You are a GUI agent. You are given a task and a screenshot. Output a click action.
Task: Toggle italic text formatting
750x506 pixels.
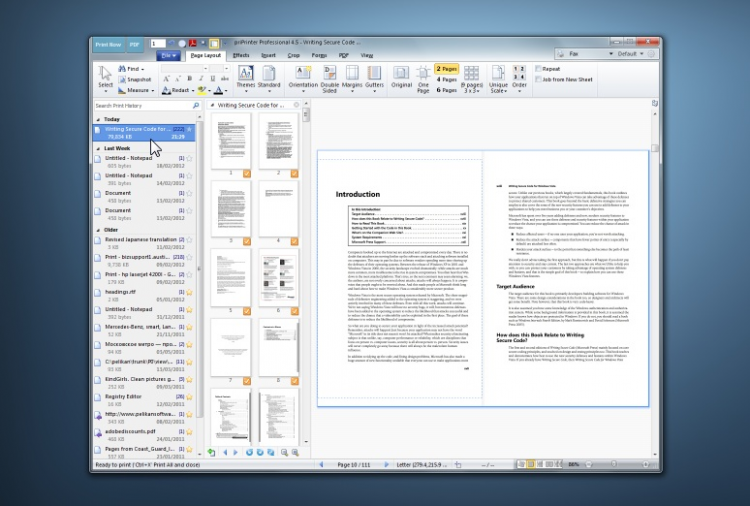pos(201,78)
